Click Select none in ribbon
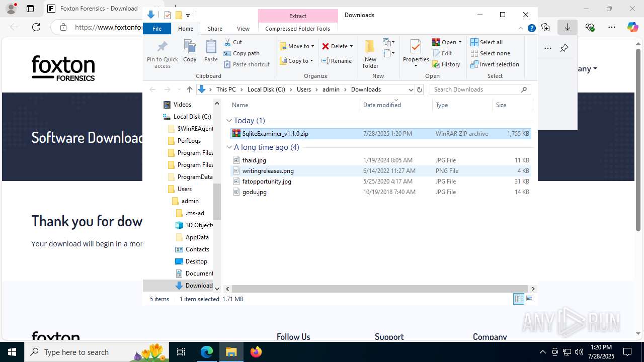644x362 pixels. tap(491, 53)
